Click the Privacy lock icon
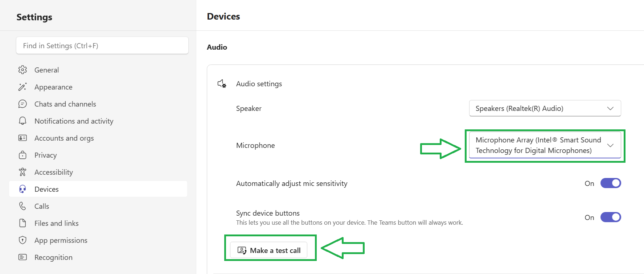The height and width of the screenshot is (274, 644). (22, 155)
